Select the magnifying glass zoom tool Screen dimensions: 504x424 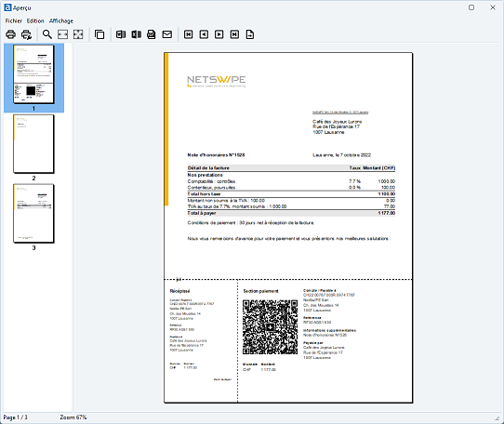point(47,34)
